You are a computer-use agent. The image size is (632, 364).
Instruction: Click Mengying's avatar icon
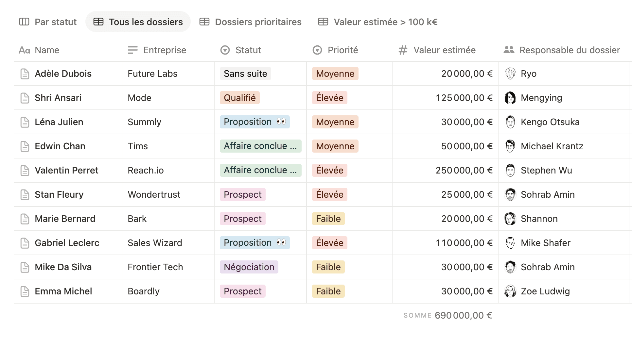pyautogui.click(x=510, y=98)
